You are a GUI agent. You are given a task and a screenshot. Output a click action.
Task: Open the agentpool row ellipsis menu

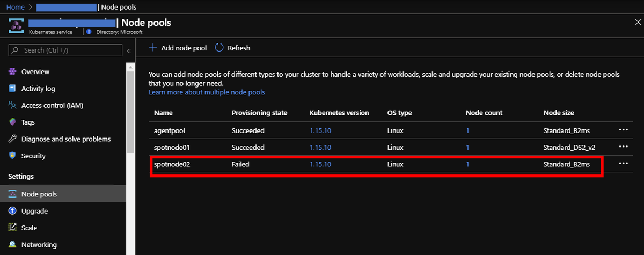[623, 130]
